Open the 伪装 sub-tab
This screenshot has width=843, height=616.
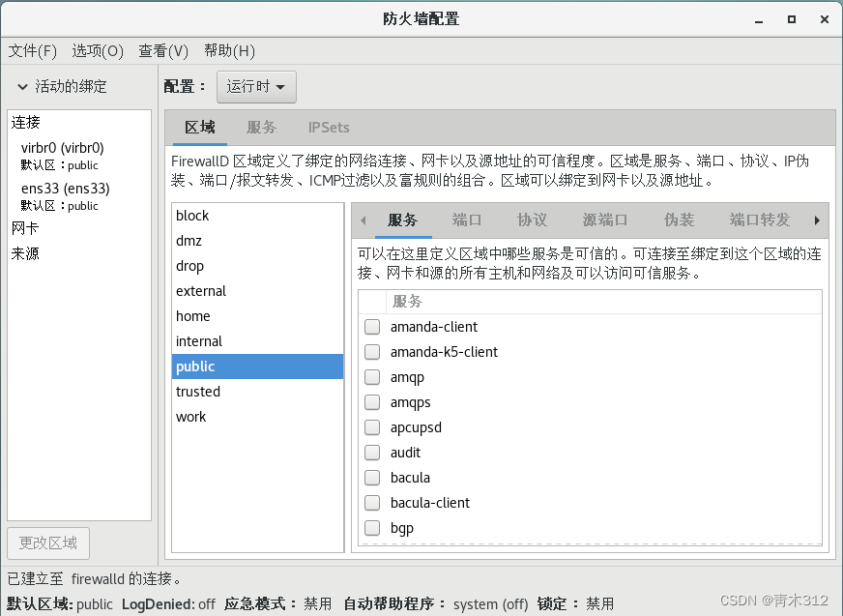click(x=679, y=220)
